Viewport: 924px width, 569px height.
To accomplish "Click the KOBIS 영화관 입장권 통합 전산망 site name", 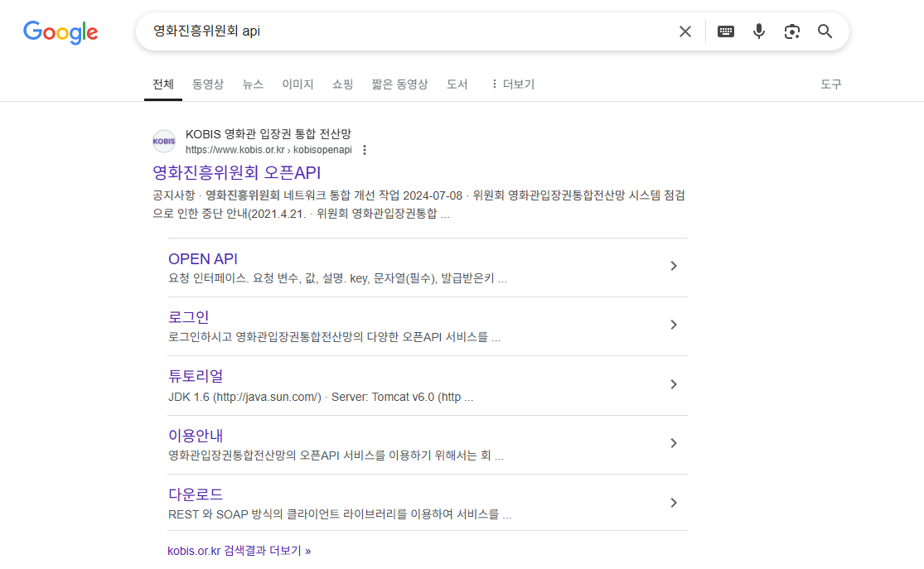I will tap(268, 134).
